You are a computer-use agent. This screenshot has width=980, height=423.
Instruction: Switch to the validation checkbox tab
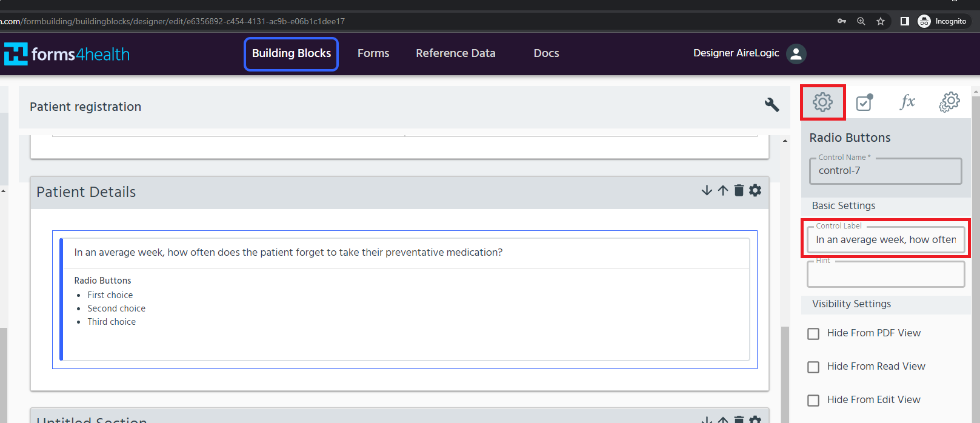point(865,102)
